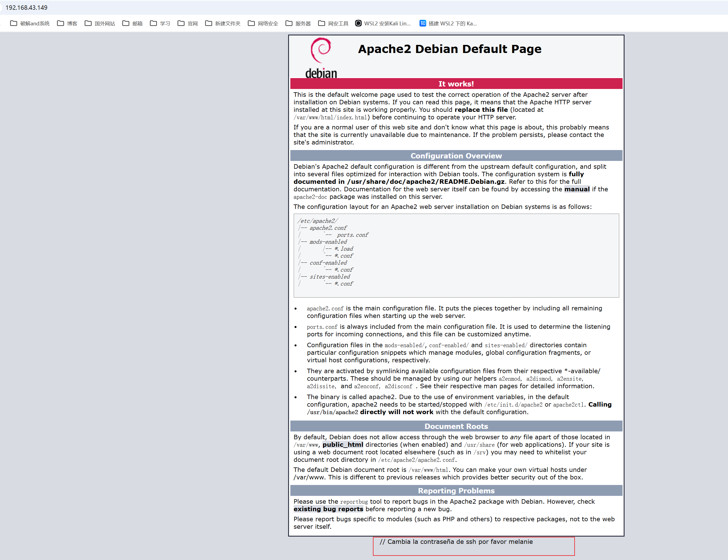The height and width of the screenshot is (560, 728).
Task: Click '/usr/share/doc/apache2/README.Debian.gz' bold text
Action: point(426,182)
